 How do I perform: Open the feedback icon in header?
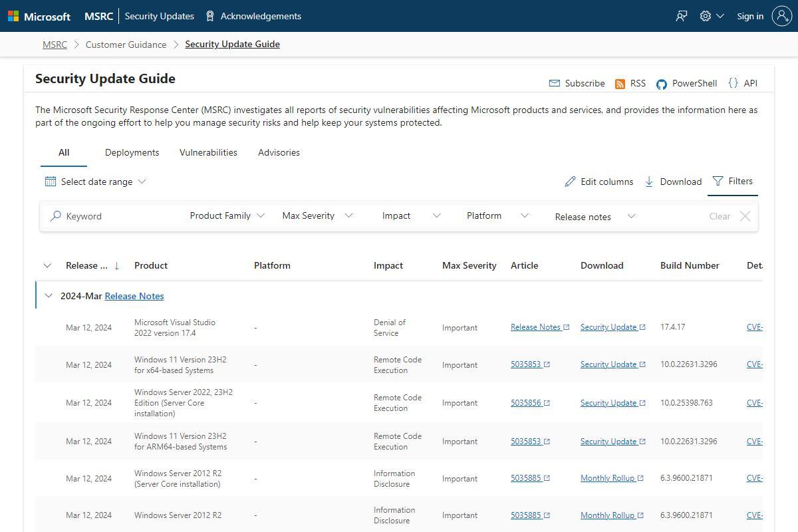coord(682,16)
